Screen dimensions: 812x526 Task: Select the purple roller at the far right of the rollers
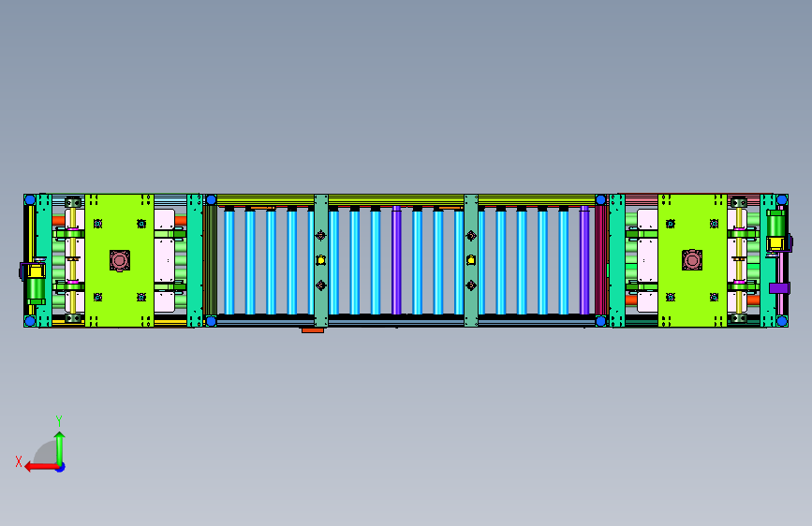[584, 260]
